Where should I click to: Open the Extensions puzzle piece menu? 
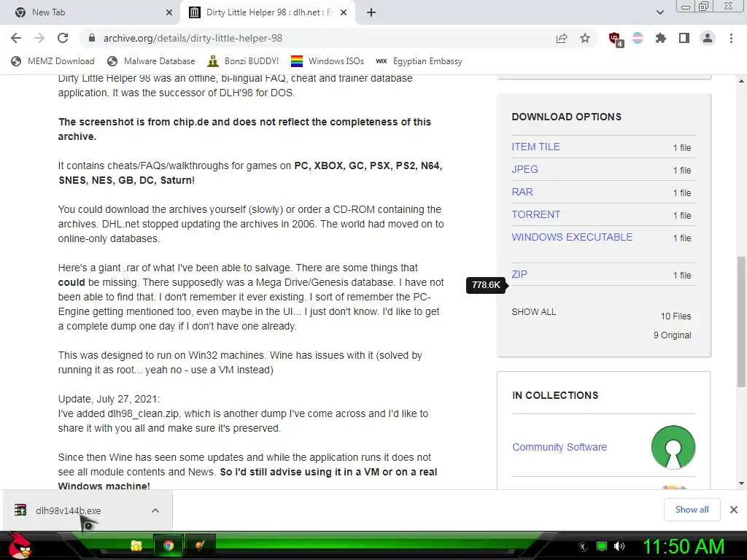tap(661, 38)
